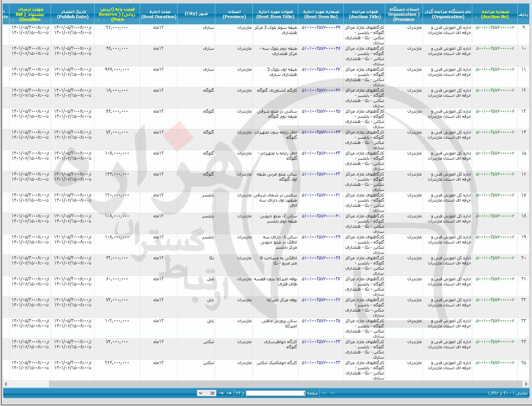Click the Organization Province column header
The image size is (532, 406).
pyautogui.click(x=404, y=14)
